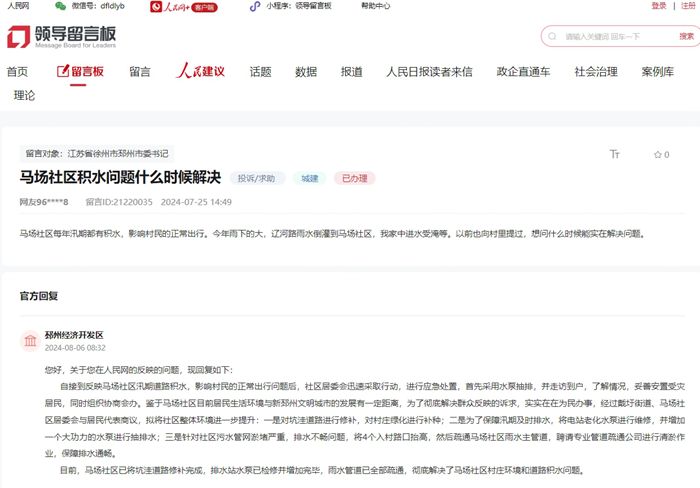The width and height of the screenshot is (700, 488).
Task: Click the font size Tт icon
Action: pos(615,154)
